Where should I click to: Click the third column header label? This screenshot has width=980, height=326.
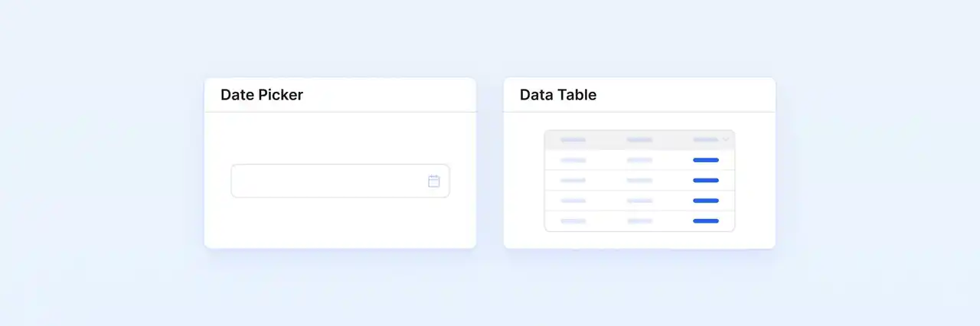705,140
